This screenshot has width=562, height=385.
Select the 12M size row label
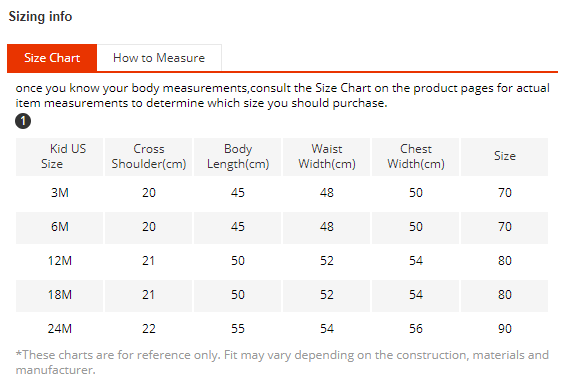[x=59, y=261]
